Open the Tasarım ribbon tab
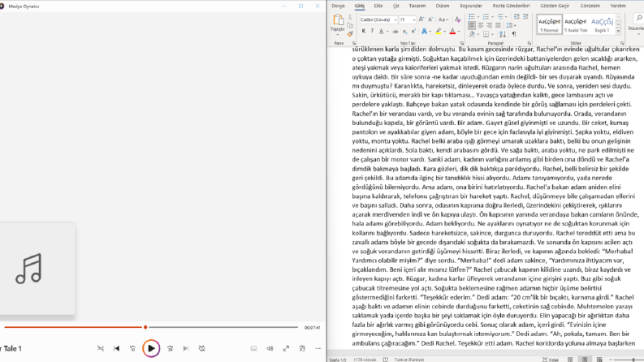Screen dimensions: 644x362 [x=417, y=6]
